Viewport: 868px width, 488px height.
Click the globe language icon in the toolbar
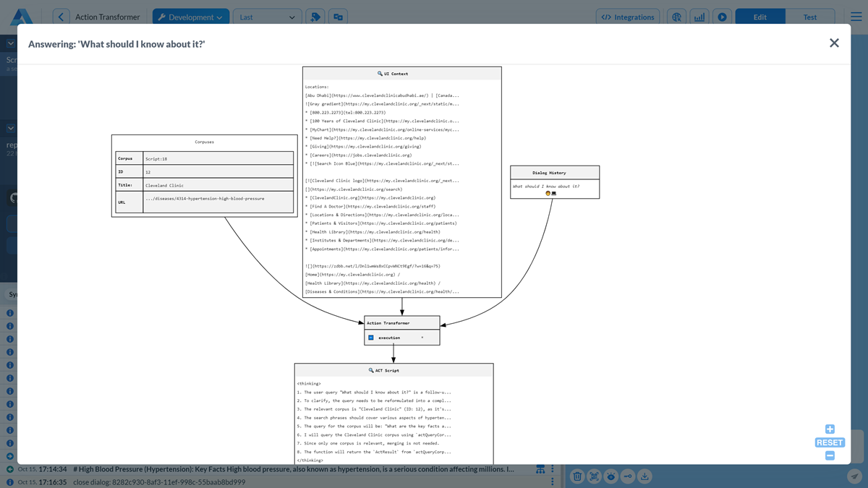[x=677, y=16]
